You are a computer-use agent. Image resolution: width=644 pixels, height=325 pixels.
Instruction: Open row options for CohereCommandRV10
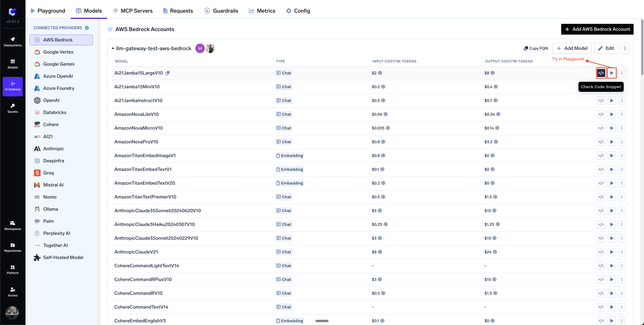(622, 293)
